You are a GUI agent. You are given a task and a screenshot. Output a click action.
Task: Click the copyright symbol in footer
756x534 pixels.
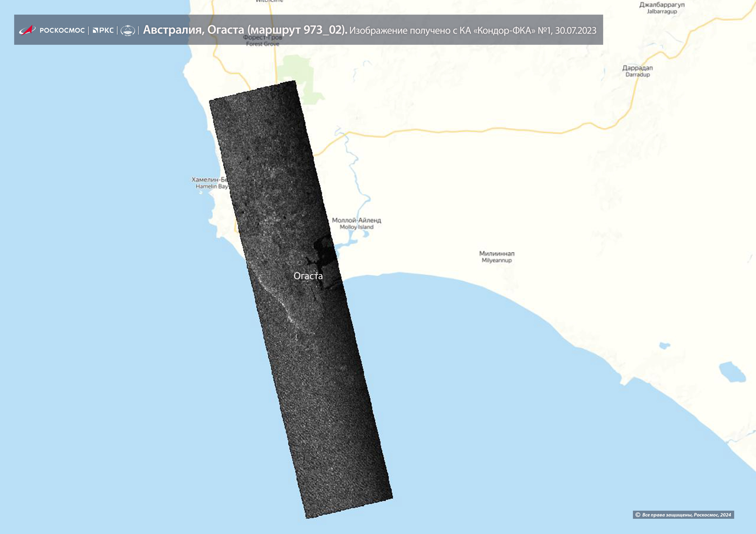(x=638, y=515)
